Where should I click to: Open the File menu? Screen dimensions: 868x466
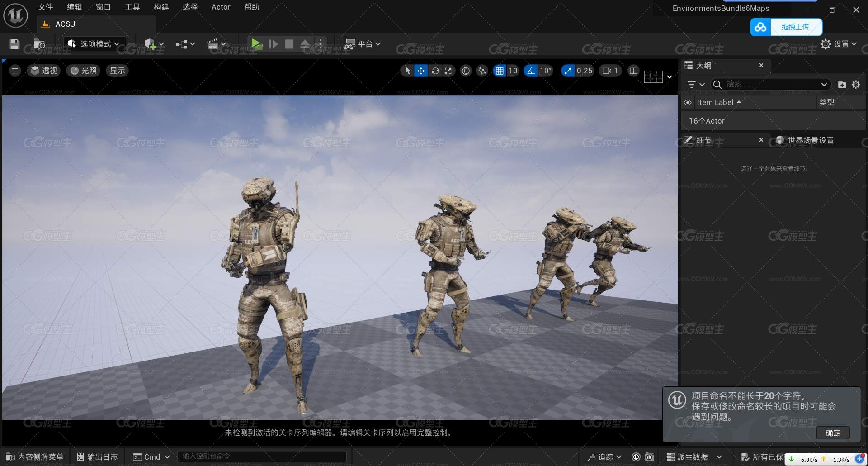(x=45, y=7)
